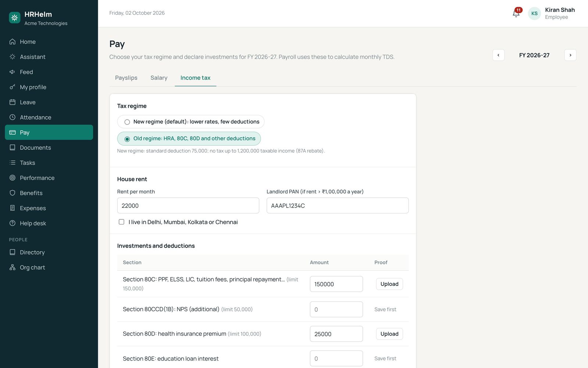Viewport: 588px width, 368px height.
Task: Click the Help desk question icon
Action: [12, 223]
